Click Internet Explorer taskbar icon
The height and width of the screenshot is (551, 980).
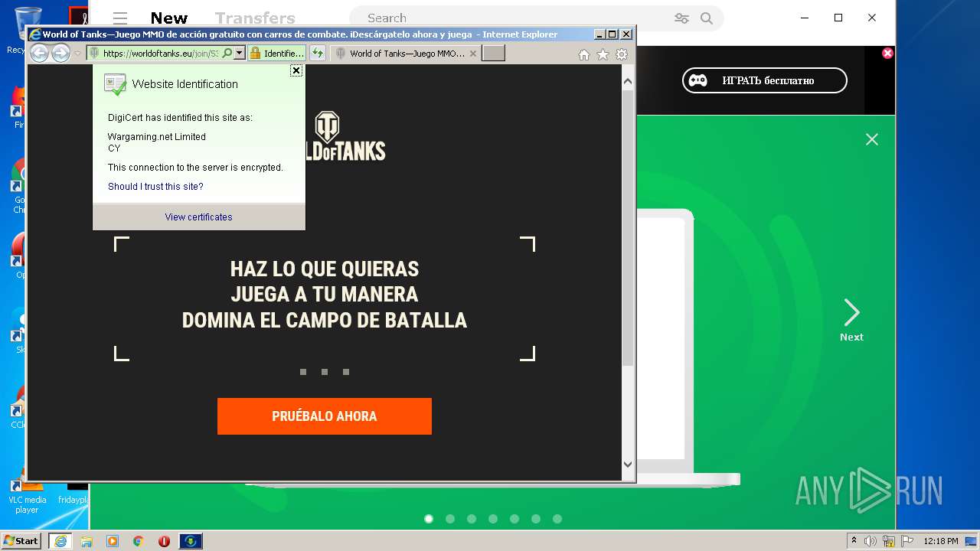(60, 541)
